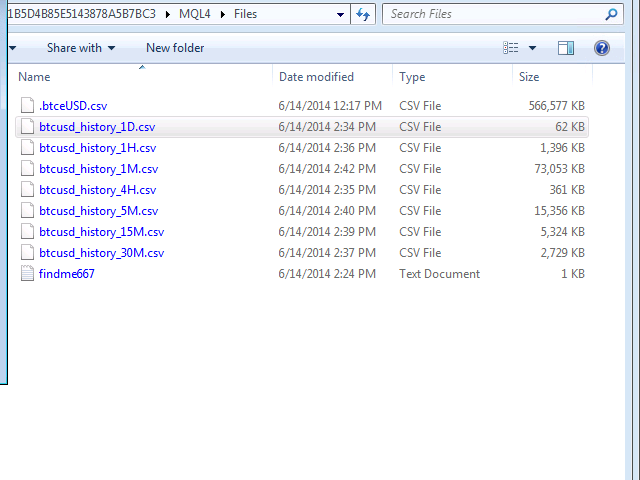640x480 pixels.
Task: Click file icon of btcusd_history_30M.csv
Action: pyautogui.click(x=27, y=253)
